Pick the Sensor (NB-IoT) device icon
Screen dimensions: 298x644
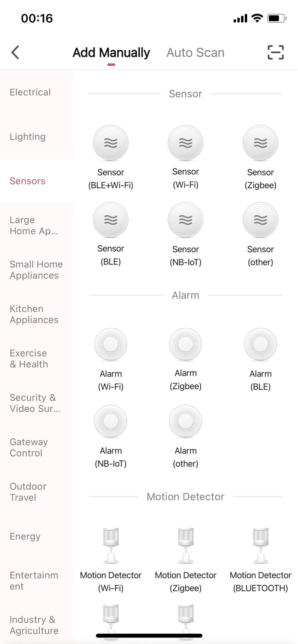point(185,220)
